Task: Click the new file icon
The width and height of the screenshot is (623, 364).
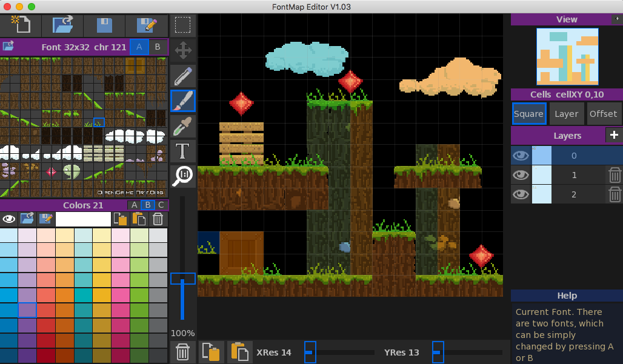Action: coord(21,25)
